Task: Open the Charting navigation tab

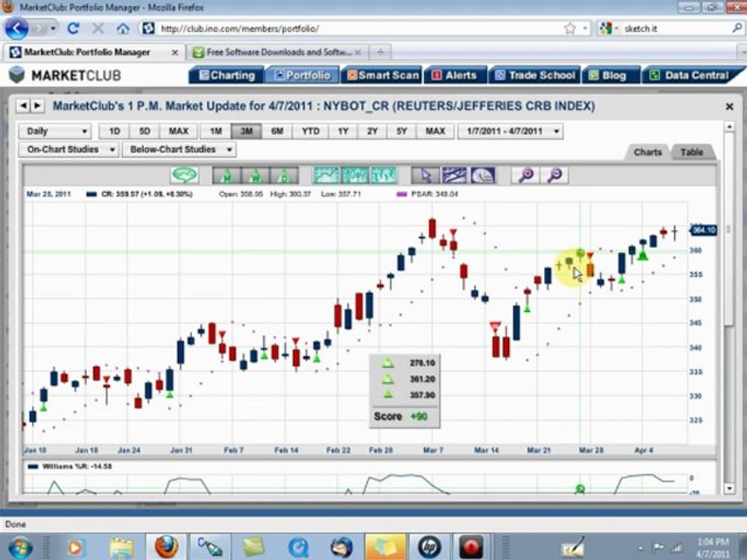Action: pyautogui.click(x=226, y=75)
